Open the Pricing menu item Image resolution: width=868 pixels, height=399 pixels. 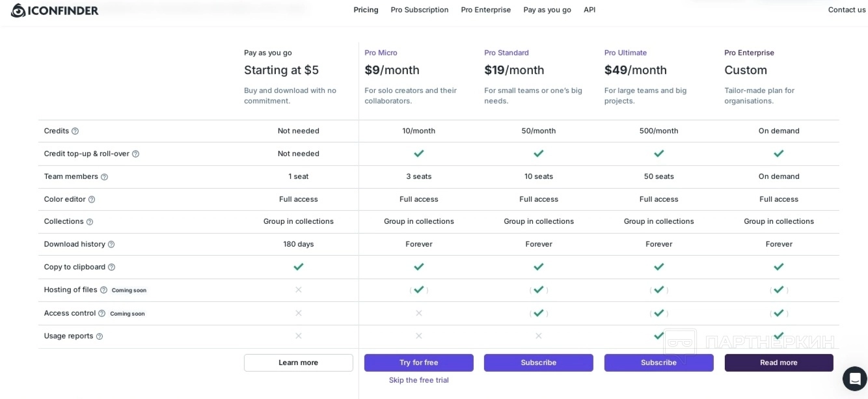[366, 10]
